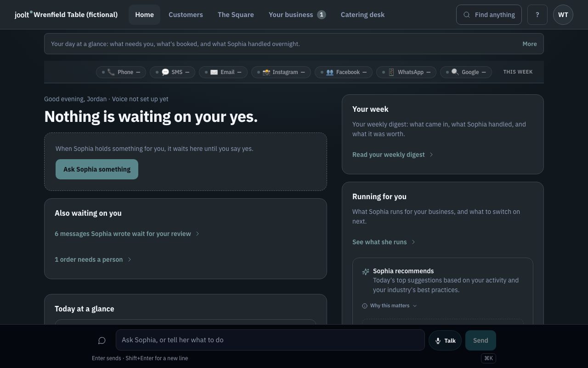Screen dimensions: 588x368
Task: Open 1 order needs a person
Action: [93, 259]
